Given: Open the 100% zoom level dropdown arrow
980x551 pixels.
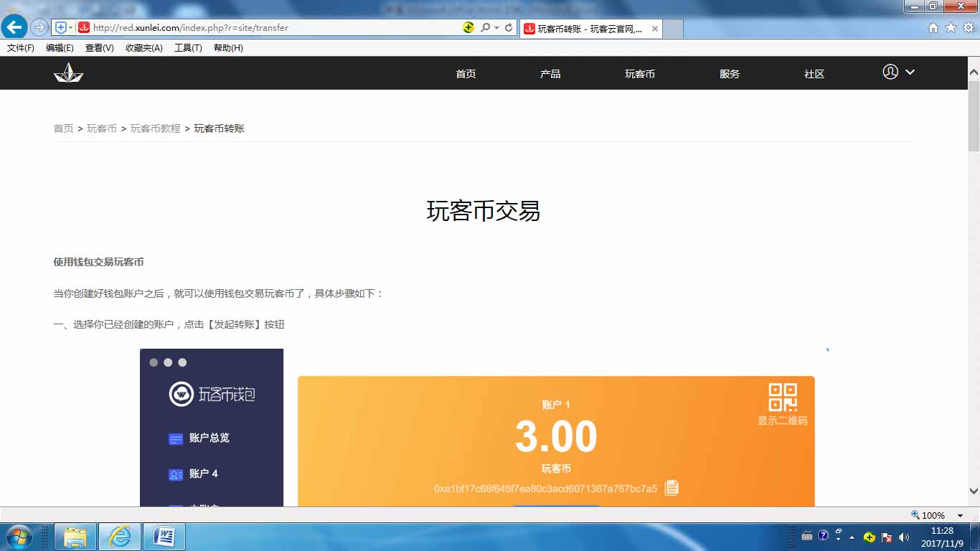Looking at the screenshot, I should tap(960, 515).
